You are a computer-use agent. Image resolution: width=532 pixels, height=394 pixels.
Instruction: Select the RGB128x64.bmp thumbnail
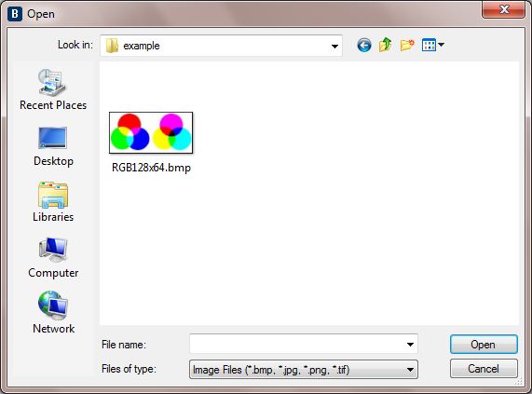tap(151, 132)
